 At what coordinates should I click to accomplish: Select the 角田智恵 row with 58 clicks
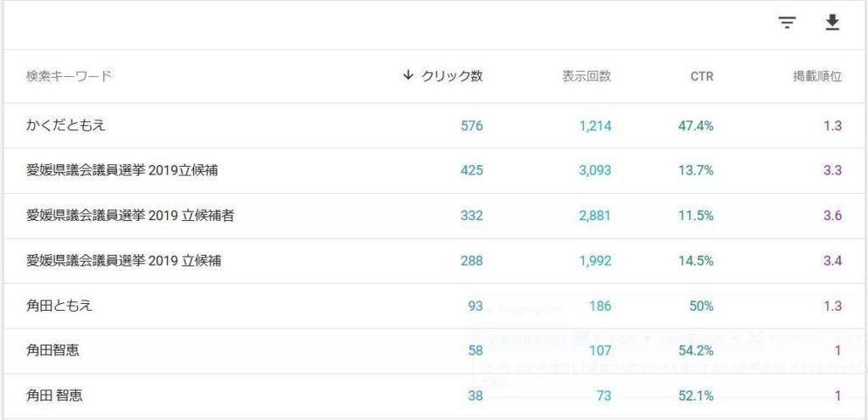[434, 351]
